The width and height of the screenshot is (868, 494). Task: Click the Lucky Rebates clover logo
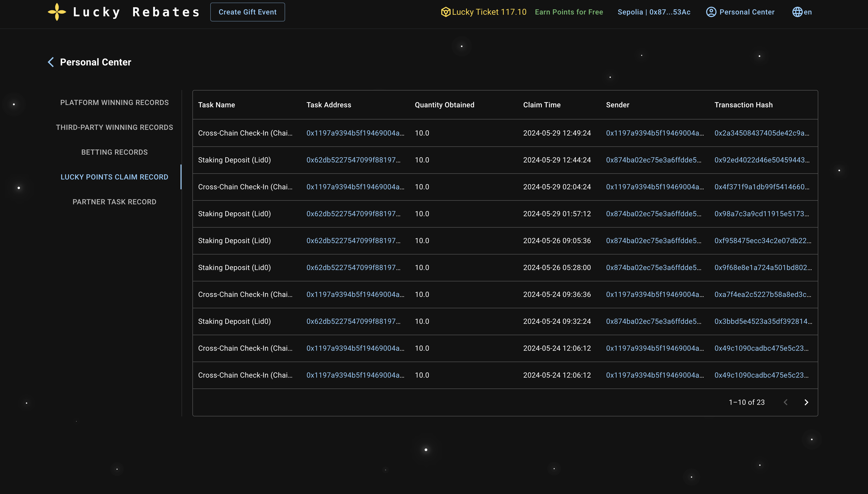tap(57, 12)
